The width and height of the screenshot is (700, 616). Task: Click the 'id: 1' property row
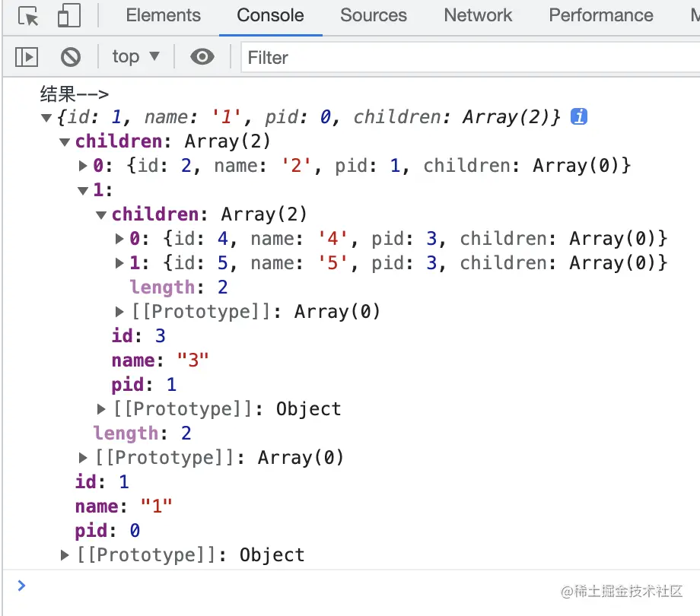(x=102, y=481)
